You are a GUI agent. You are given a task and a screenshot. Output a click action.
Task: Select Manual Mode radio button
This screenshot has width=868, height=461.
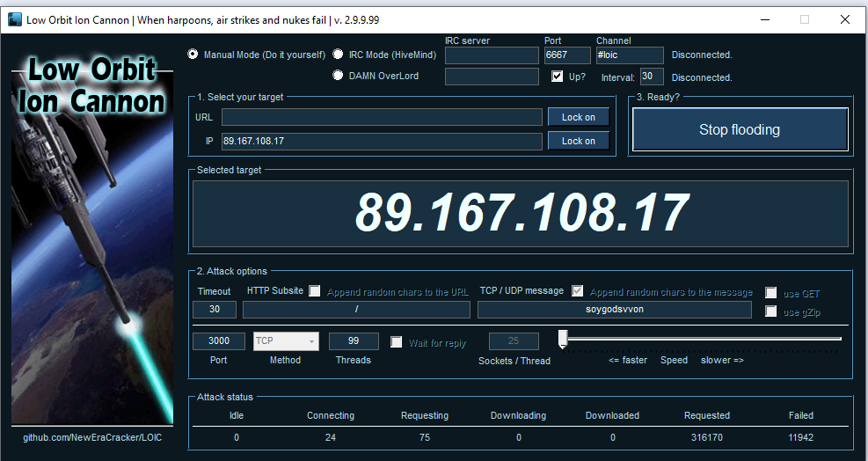193,55
